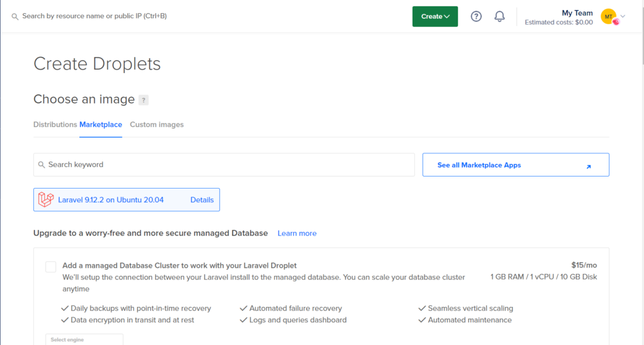Screen dimensions: 644x345
Task: Click the Estimated costs: $0.00 text
Action: [x=558, y=22]
